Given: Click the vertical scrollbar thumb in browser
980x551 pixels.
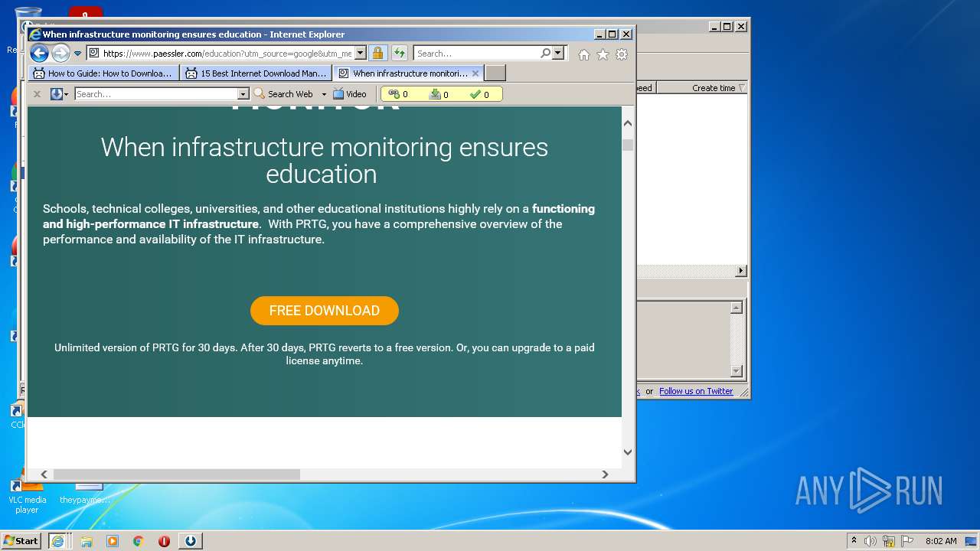Looking at the screenshot, I should click(628, 145).
